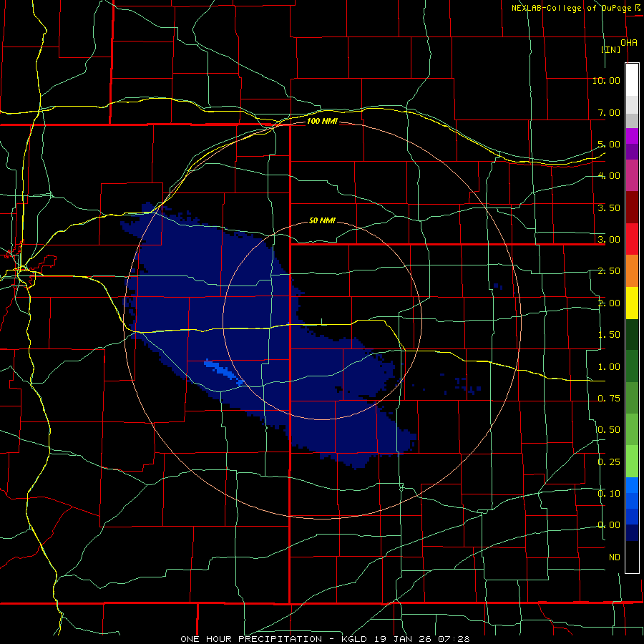
Task: Pick the black ND swatch in legend
Action: (x=632, y=557)
